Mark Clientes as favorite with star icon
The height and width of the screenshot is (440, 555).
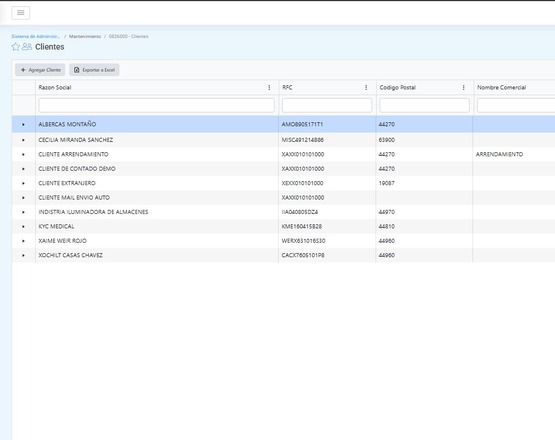[16, 47]
